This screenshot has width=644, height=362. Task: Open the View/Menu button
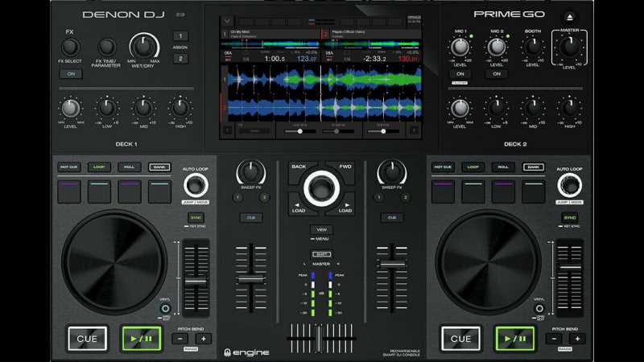click(x=321, y=230)
